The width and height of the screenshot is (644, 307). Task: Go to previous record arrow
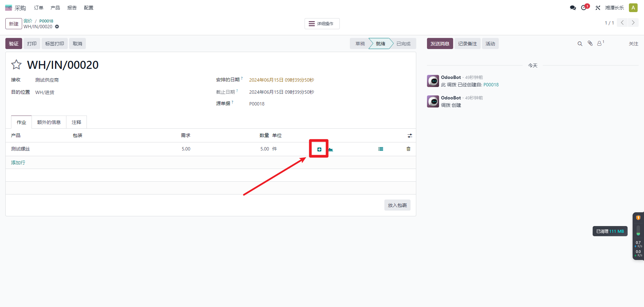click(x=622, y=23)
